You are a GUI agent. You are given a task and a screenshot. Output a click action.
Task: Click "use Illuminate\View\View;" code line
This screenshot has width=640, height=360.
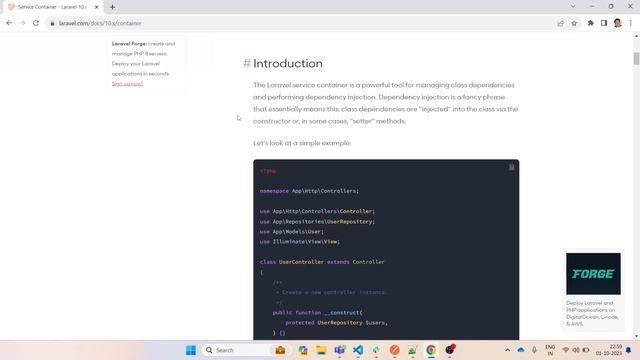click(x=300, y=242)
